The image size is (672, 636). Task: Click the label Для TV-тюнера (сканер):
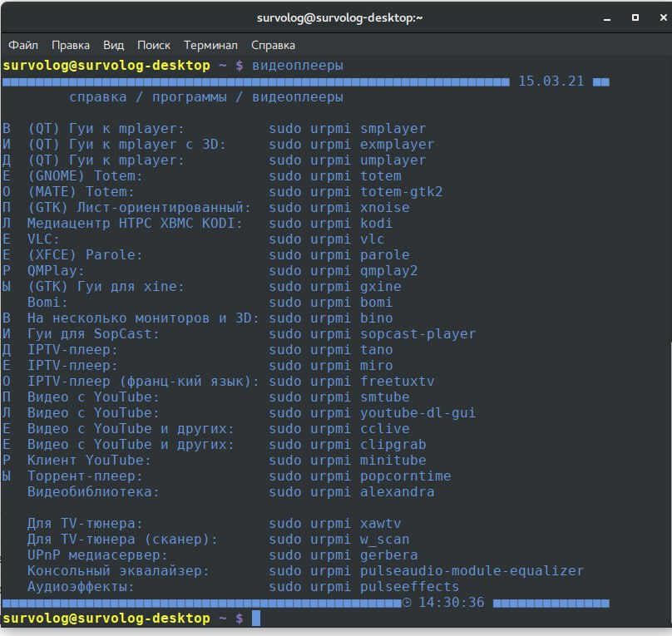122,540
